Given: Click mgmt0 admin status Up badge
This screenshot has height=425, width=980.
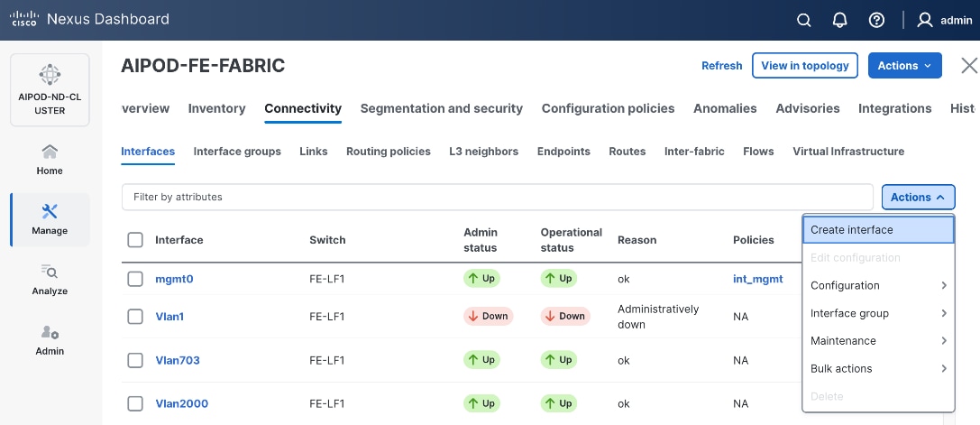Looking at the screenshot, I should 481,279.
